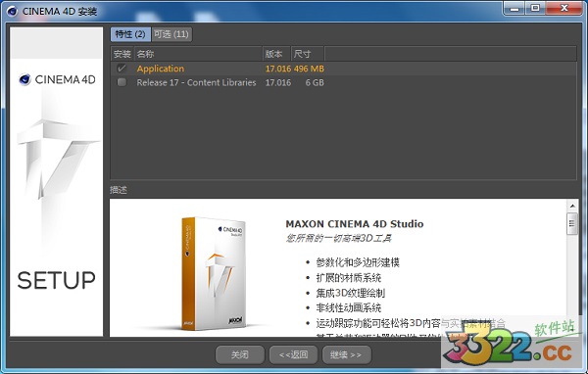Select the Application row
Viewport: 588px width, 374px height.
tap(343, 69)
